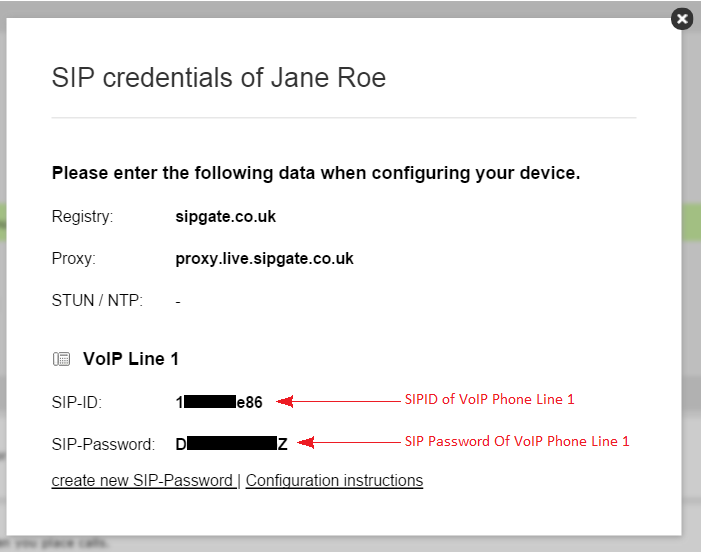Open the create new SIP-Password link
The height and width of the screenshot is (552, 701).
[144, 480]
